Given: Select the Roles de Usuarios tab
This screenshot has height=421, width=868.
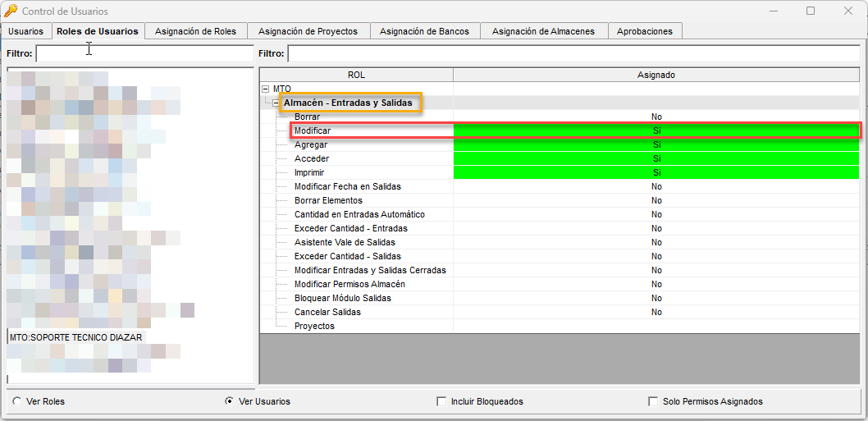Looking at the screenshot, I should click(98, 31).
